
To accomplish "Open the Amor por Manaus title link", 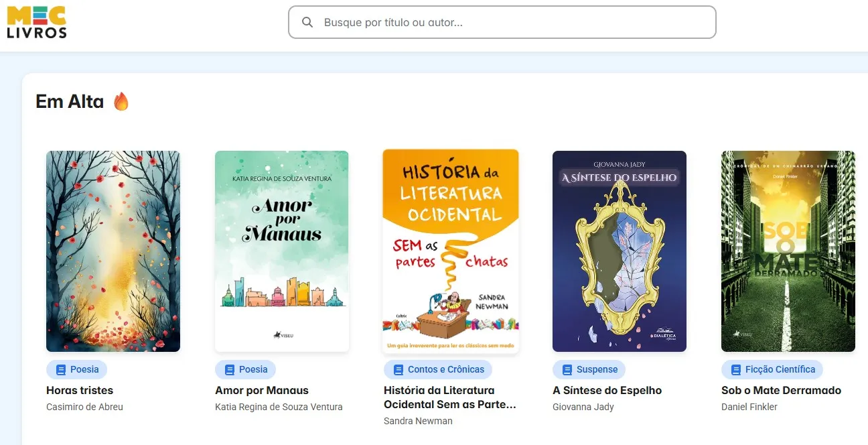I will click(262, 390).
